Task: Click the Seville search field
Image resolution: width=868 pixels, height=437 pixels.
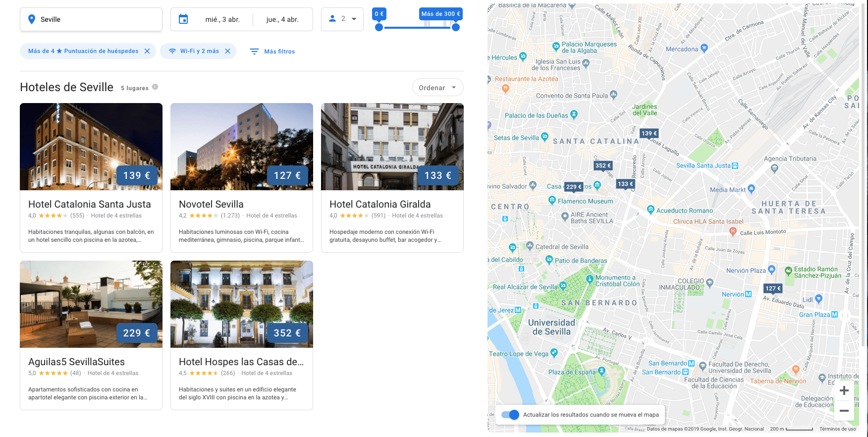Action: [x=91, y=19]
